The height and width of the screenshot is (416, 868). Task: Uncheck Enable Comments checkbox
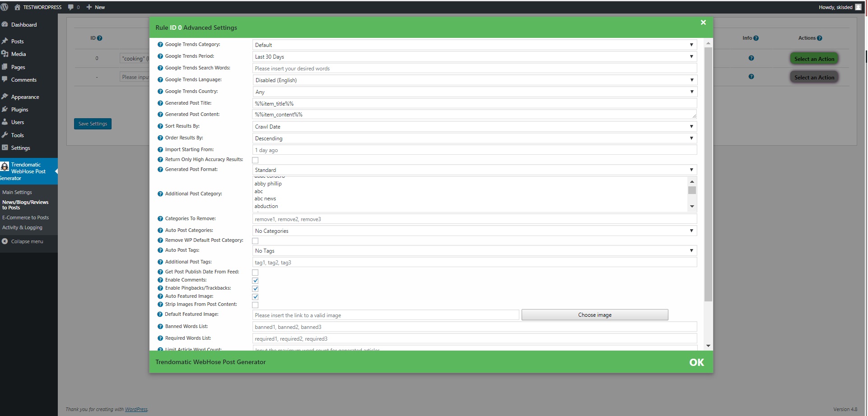click(x=255, y=281)
